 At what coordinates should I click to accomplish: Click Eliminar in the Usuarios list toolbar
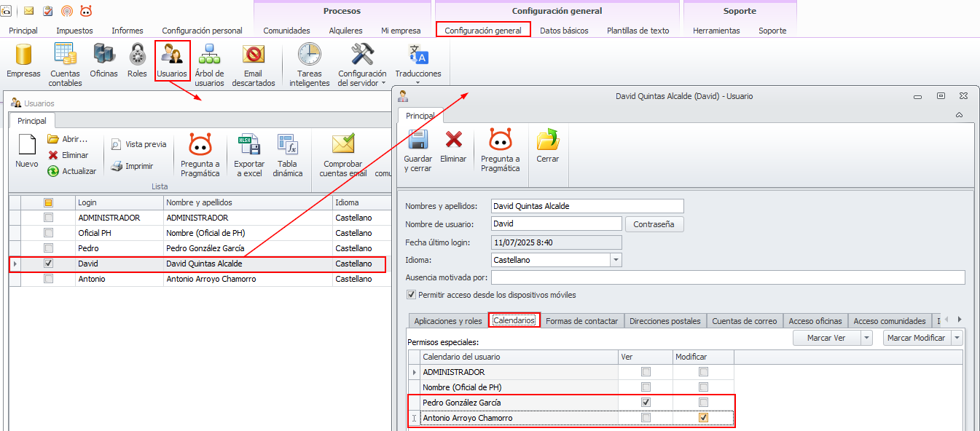click(x=68, y=155)
